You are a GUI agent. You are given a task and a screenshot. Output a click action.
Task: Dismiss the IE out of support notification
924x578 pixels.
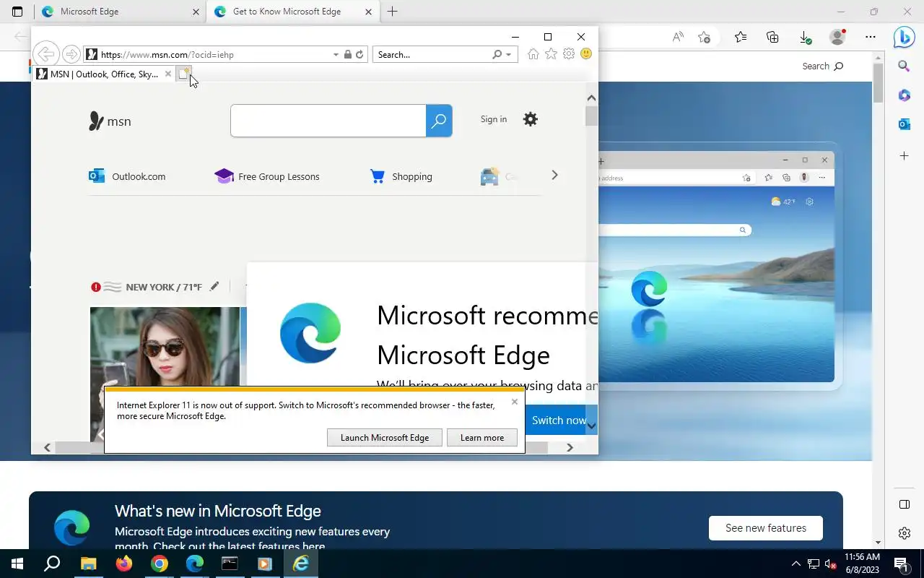coord(515,402)
